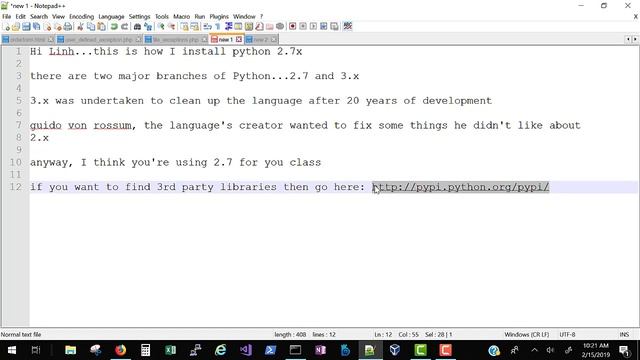
Task: Open the Macro menu
Action: tap(182, 17)
